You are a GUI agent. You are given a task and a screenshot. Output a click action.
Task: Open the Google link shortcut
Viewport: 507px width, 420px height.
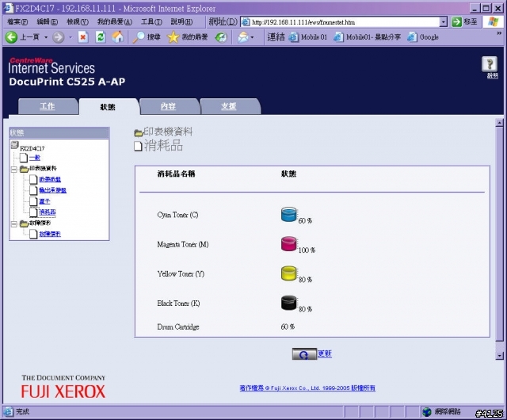click(423, 37)
